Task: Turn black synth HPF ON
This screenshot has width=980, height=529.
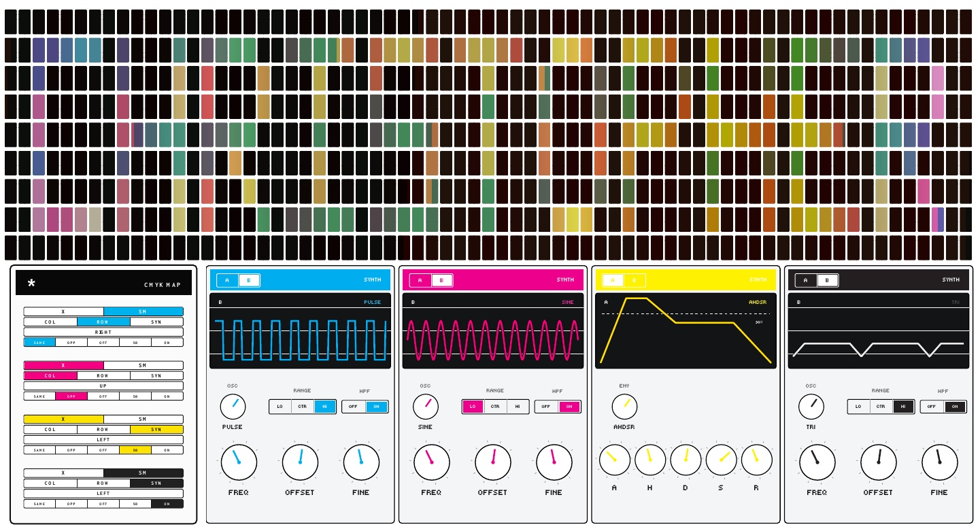Action: click(955, 407)
